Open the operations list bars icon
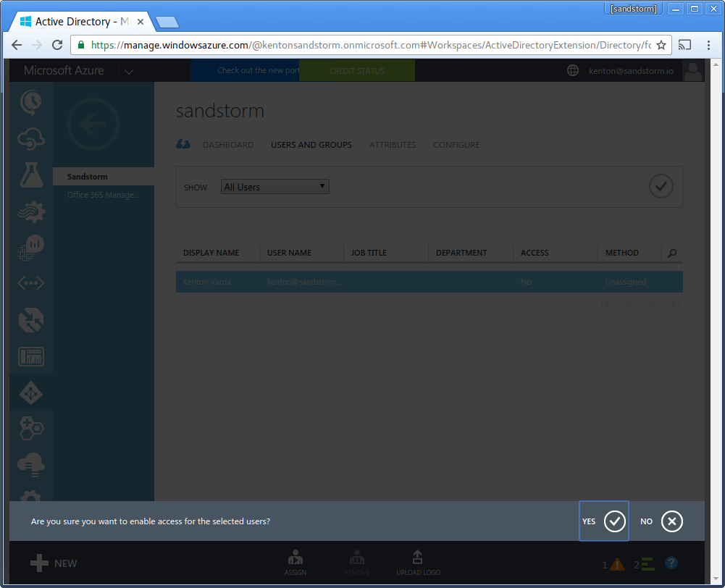 (648, 564)
